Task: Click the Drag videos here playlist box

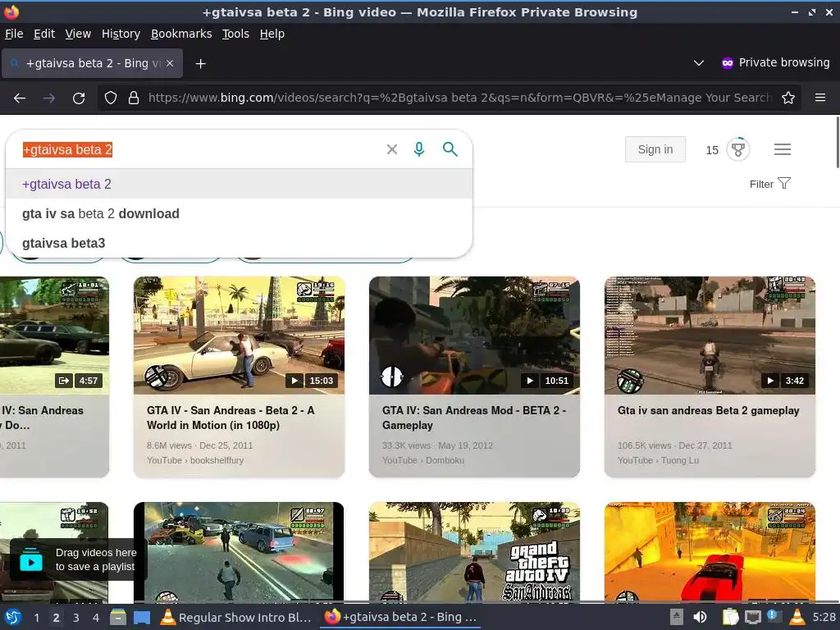Action: pyautogui.click(x=78, y=559)
